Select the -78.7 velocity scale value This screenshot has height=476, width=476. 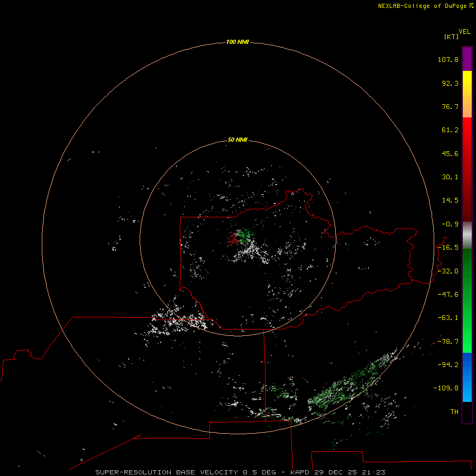point(448,342)
